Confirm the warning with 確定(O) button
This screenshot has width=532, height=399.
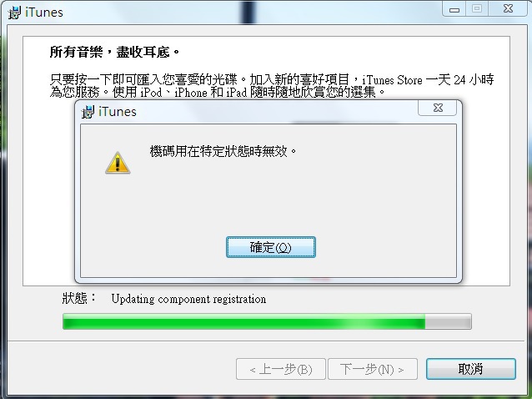[271, 247]
